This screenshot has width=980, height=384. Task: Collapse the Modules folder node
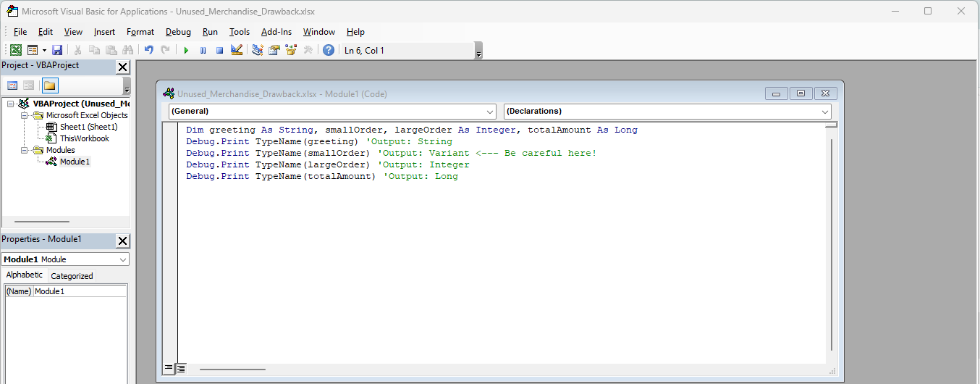click(x=24, y=150)
